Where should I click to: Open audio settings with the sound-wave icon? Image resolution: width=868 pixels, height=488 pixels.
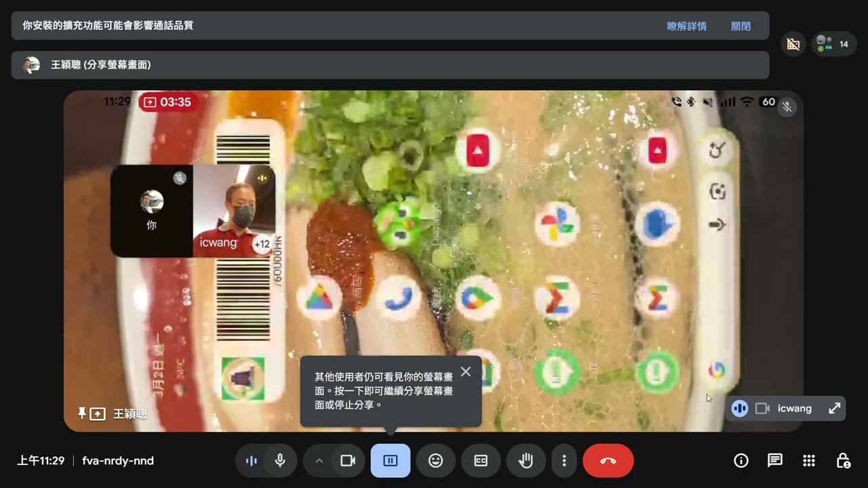pos(252,461)
